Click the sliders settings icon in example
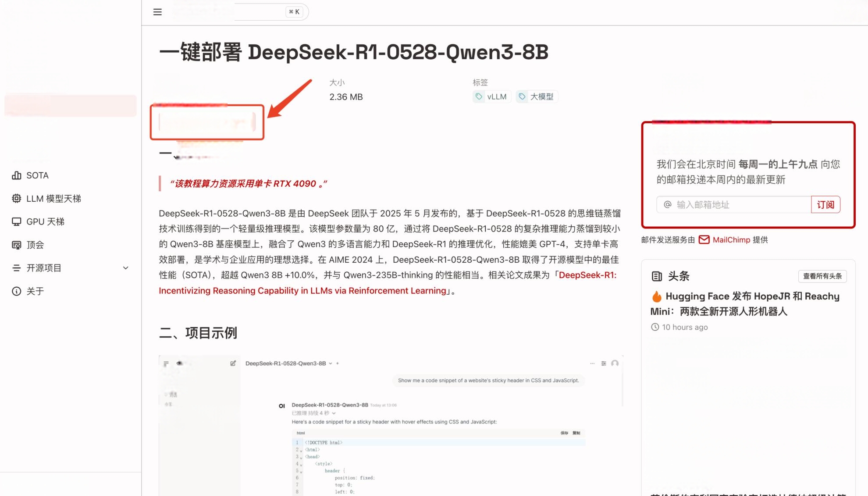This screenshot has height=496, width=868. coord(604,364)
